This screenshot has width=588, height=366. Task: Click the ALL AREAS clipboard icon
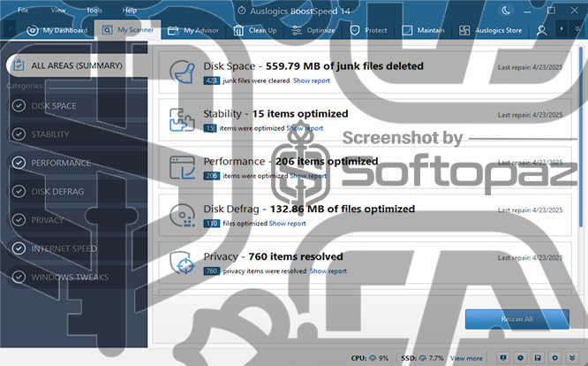19,65
